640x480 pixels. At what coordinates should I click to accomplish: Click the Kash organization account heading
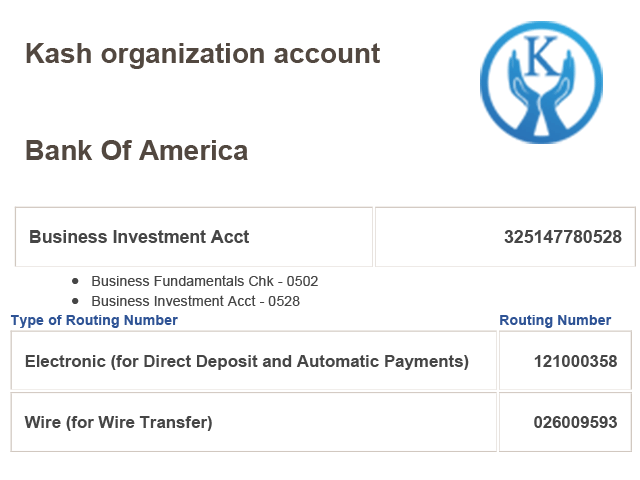(x=203, y=54)
